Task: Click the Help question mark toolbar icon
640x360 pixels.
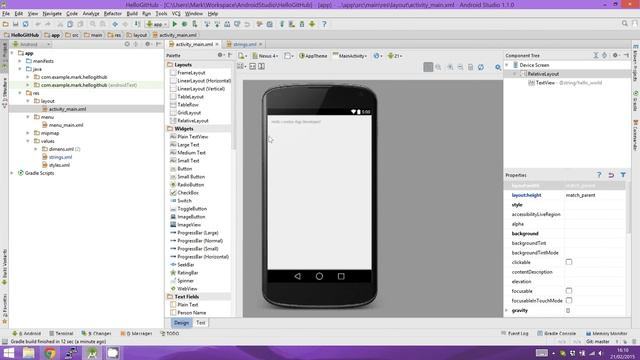Action: pyautogui.click(x=324, y=24)
